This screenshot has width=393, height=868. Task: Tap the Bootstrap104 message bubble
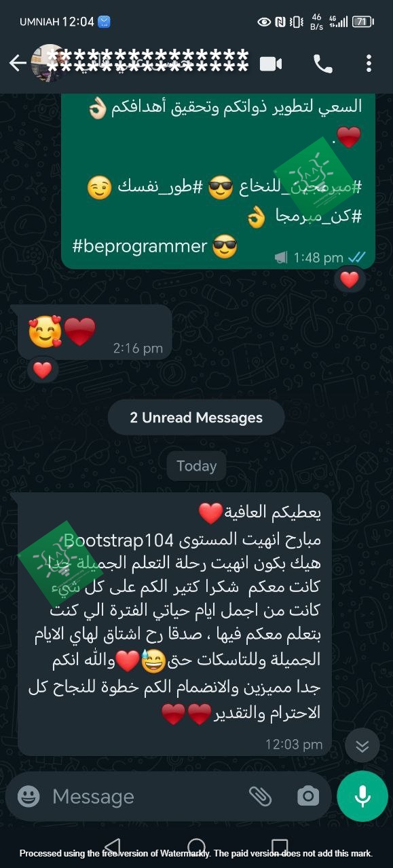[x=174, y=625]
